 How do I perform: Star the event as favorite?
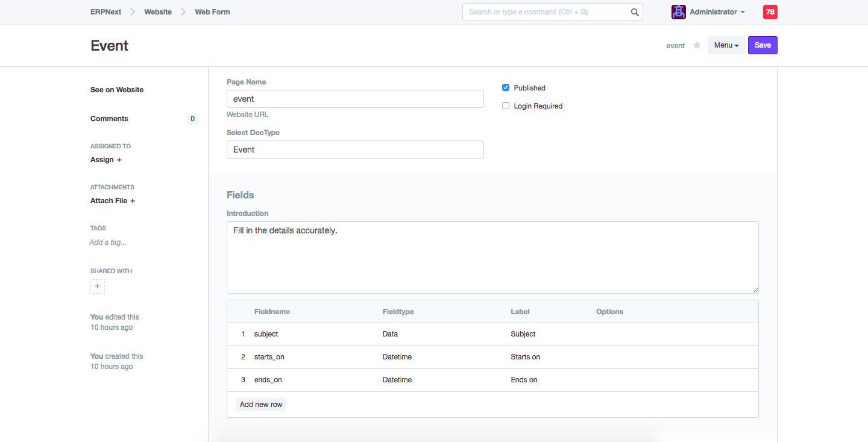pyautogui.click(x=697, y=45)
